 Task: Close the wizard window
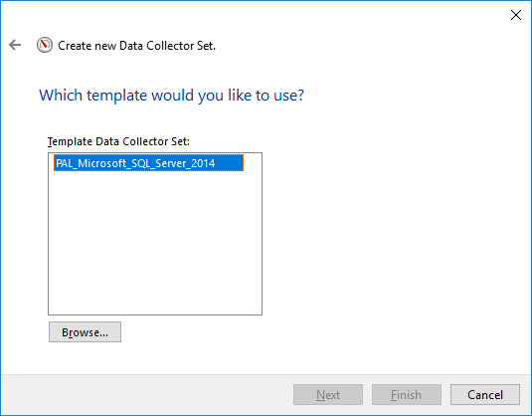(516, 15)
